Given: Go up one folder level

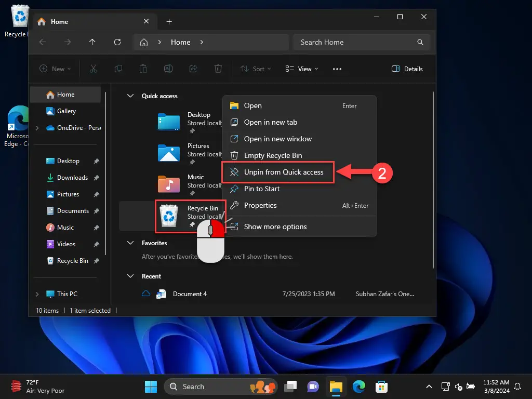Looking at the screenshot, I should tap(92, 42).
